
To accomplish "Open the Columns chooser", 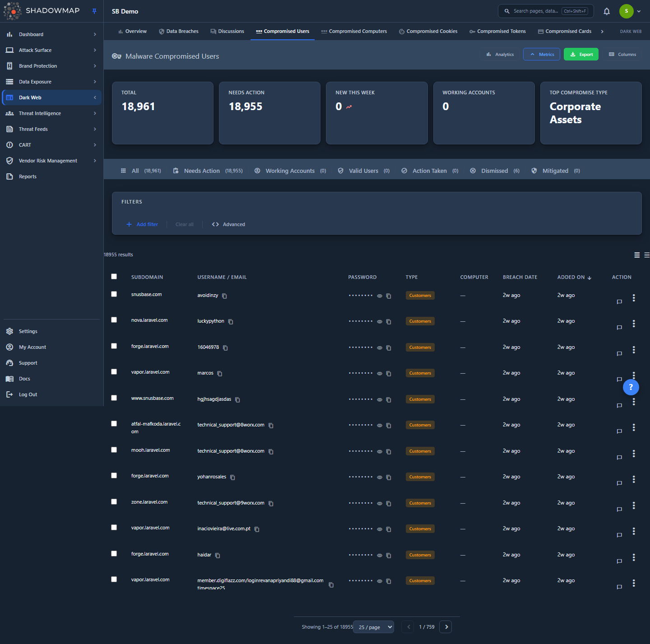I will tap(622, 54).
